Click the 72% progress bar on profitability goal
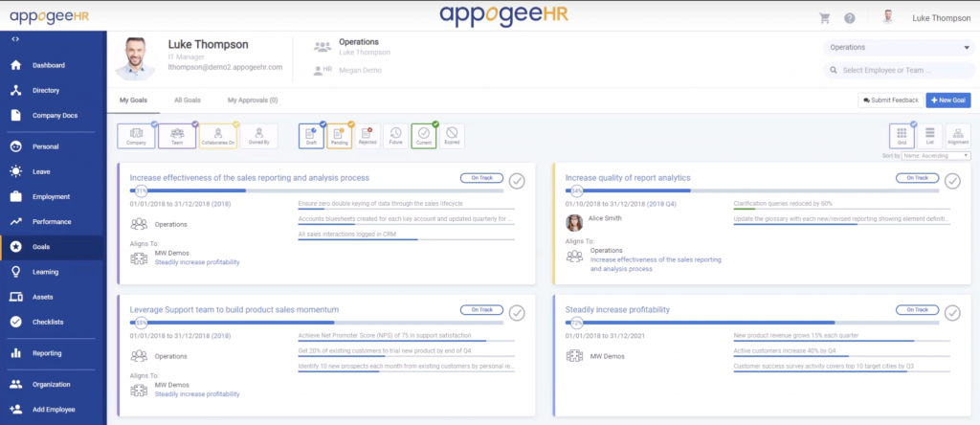This screenshot has height=425, width=980. click(752, 323)
